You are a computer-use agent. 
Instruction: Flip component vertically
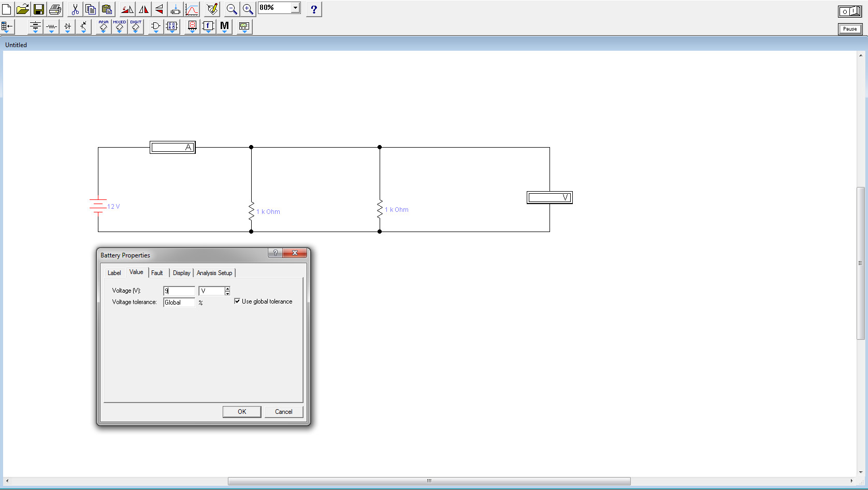160,9
